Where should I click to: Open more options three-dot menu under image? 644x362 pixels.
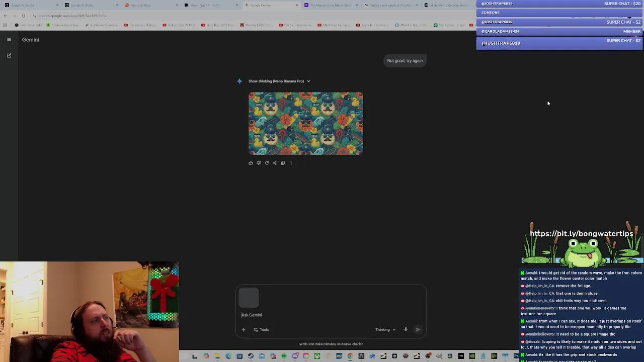[291, 163]
